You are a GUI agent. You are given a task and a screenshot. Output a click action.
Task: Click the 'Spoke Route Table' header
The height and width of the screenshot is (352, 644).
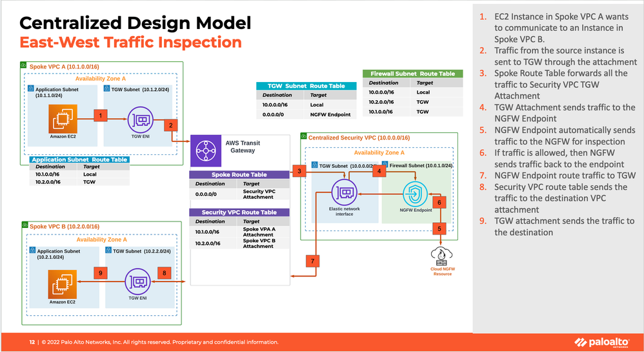coord(239,174)
